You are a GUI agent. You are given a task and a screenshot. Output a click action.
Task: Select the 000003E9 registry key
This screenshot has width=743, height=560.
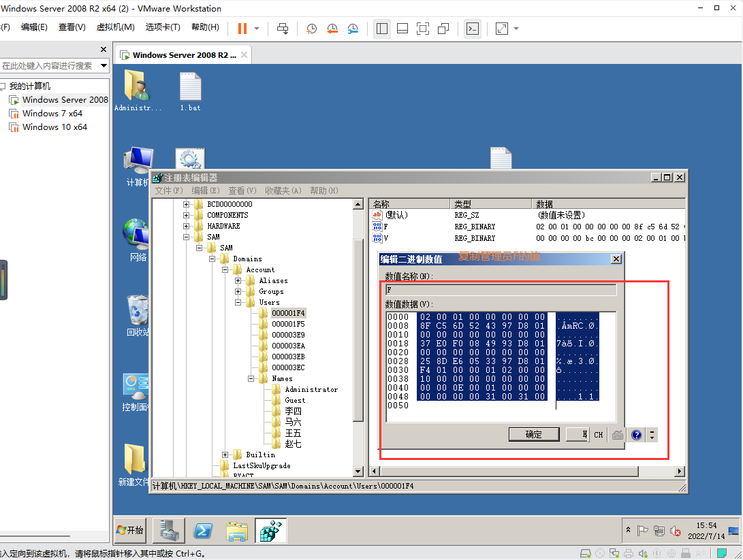coord(288,335)
